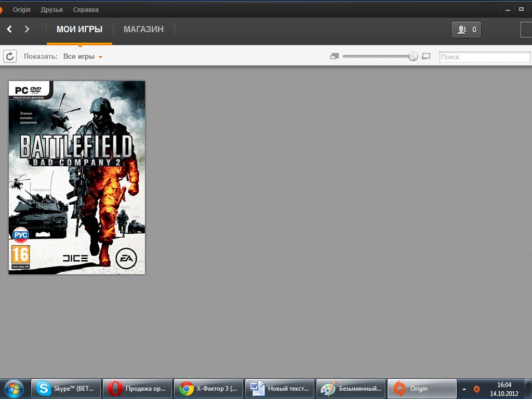This screenshot has height=399, width=532.
Task: Show hidden system tray icons
Action: tap(464, 389)
